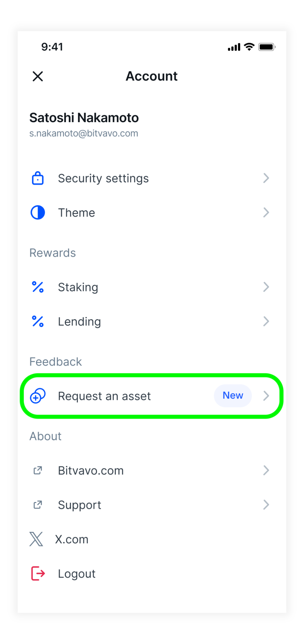Tap the X logo icon
Viewport: 304px width, 644px height.
[x=36, y=539]
